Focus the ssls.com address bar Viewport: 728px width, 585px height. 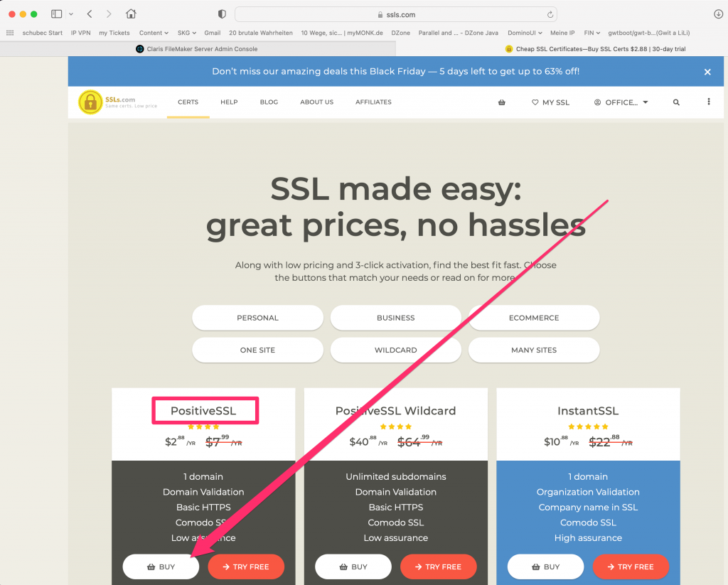[395, 14]
